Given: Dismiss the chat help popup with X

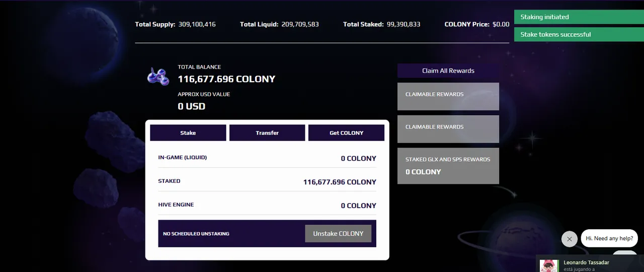Looking at the screenshot, I should [569, 239].
